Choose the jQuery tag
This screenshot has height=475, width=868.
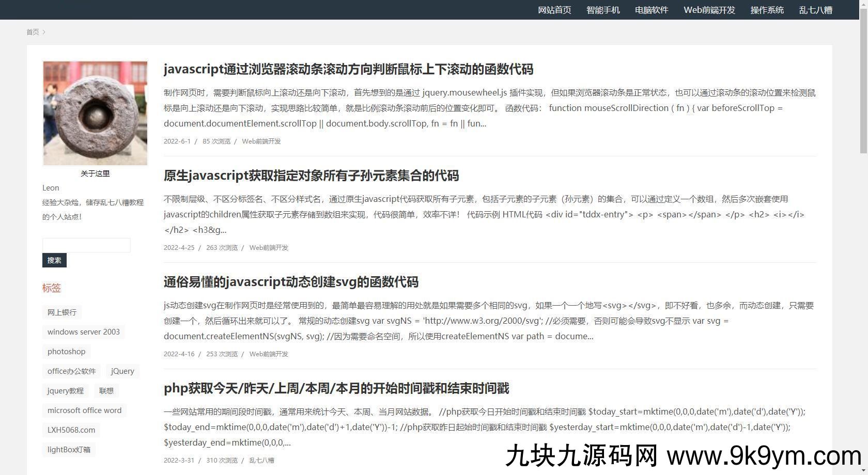tap(122, 371)
